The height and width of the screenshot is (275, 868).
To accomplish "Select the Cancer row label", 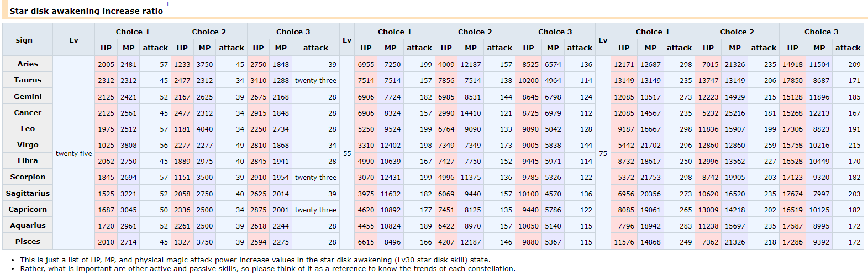I will click(x=28, y=113).
